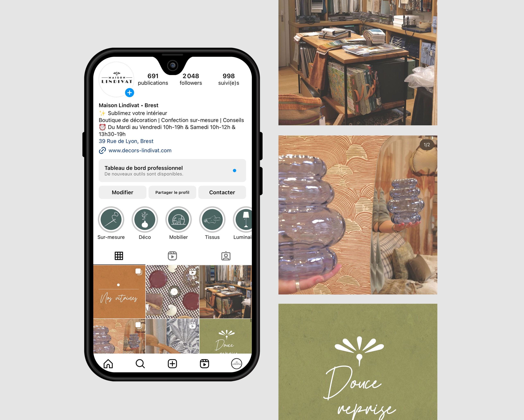Open the Tagged photos tab icon
The image size is (524, 420).
point(226,256)
